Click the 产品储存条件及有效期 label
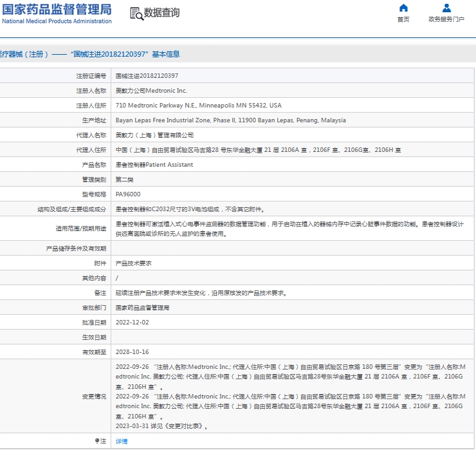 click(76, 249)
